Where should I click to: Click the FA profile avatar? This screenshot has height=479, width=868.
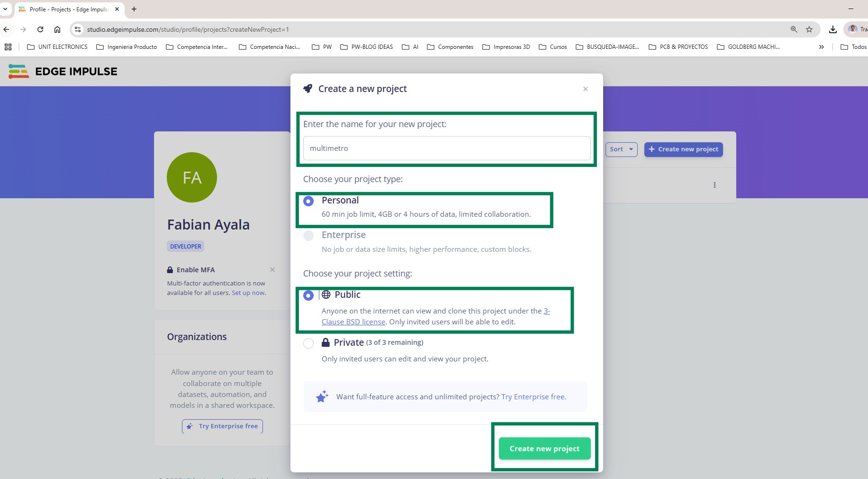click(x=192, y=177)
